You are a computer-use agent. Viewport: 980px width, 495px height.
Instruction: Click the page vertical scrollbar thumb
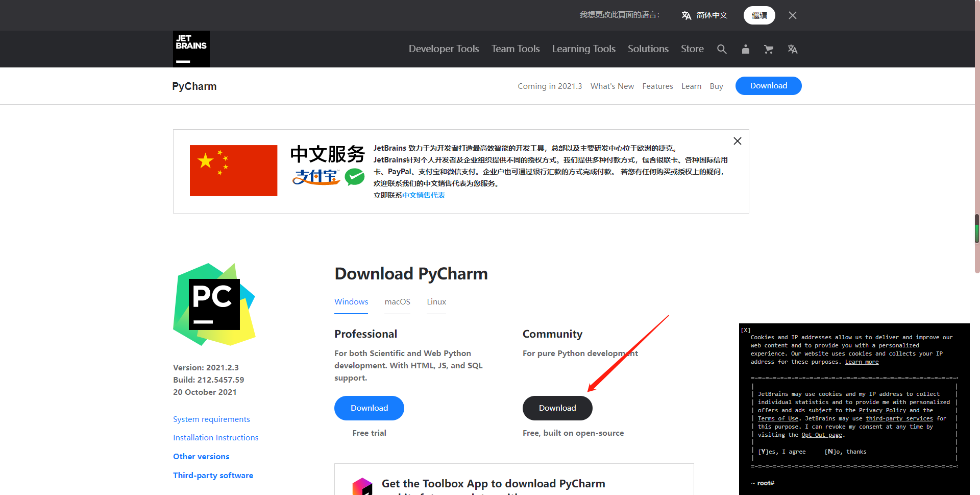pos(977,228)
